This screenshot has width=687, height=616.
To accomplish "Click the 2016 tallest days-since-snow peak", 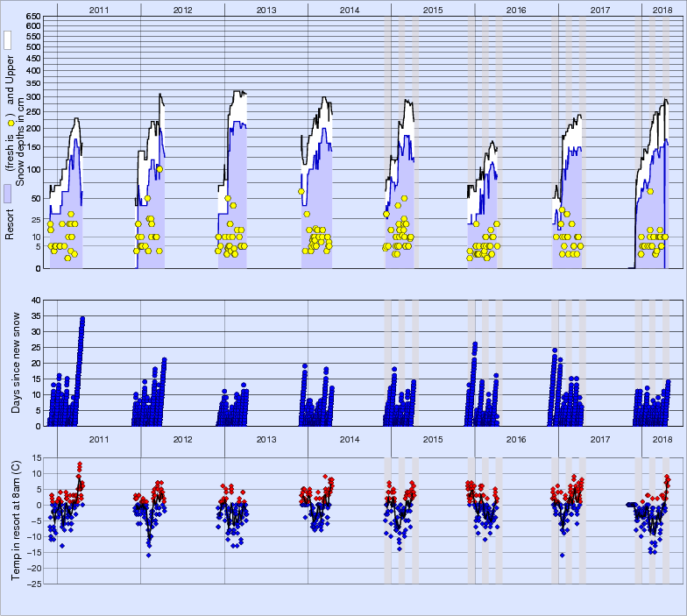I will (475, 343).
